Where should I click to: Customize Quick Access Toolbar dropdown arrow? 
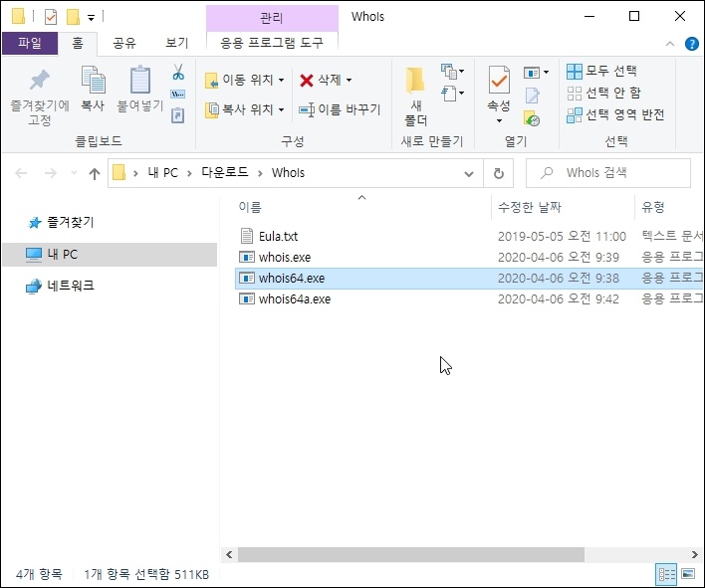pos(91,19)
